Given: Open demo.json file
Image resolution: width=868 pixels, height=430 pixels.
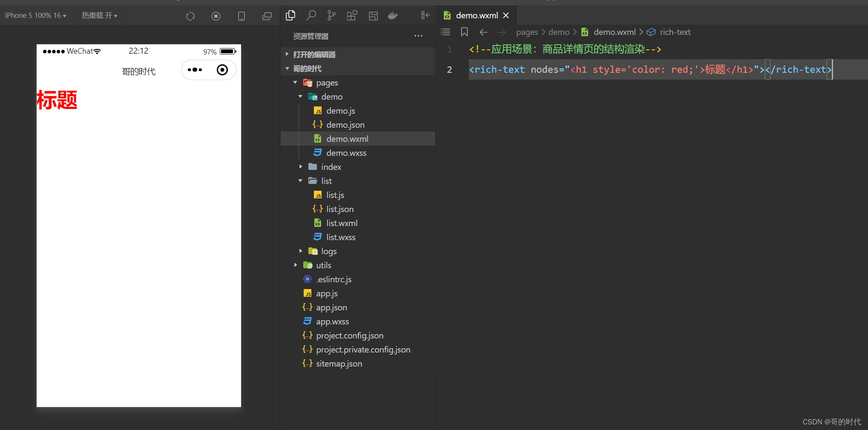Looking at the screenshot, I should (358, 125).
